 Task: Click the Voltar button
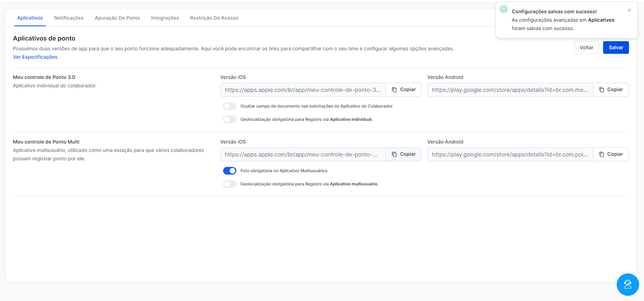(586, 47)
